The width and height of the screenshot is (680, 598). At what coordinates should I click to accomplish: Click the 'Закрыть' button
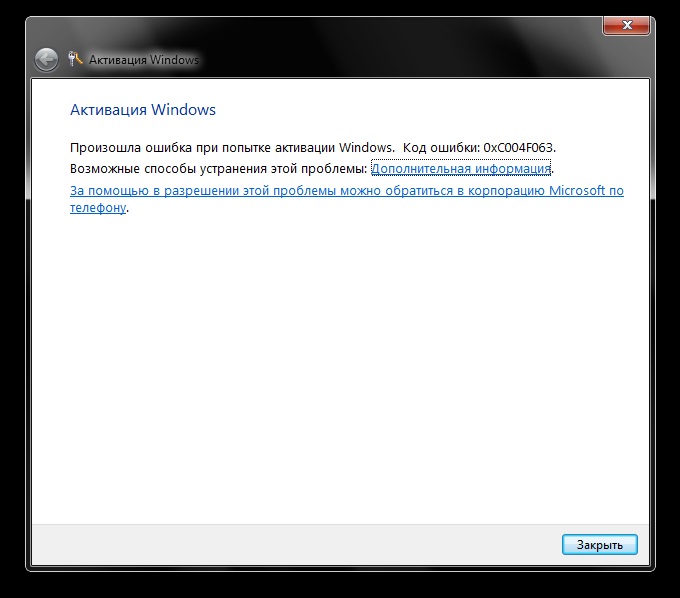[x=600, y=545]
